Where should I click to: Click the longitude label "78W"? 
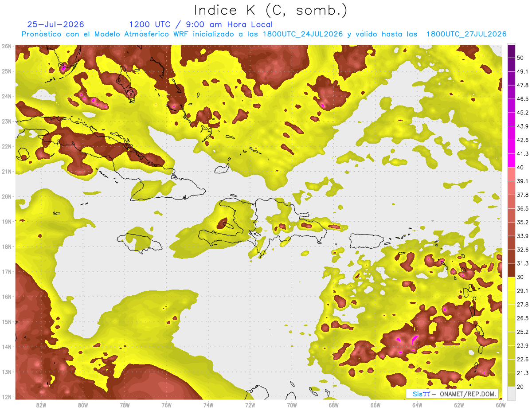pyautogui.click(x=125, y=405)
